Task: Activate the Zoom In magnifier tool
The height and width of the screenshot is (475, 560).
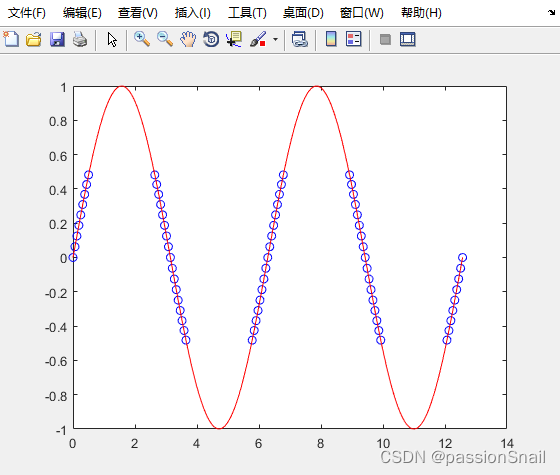Action: pyautogui.click(x=141, y=39)
